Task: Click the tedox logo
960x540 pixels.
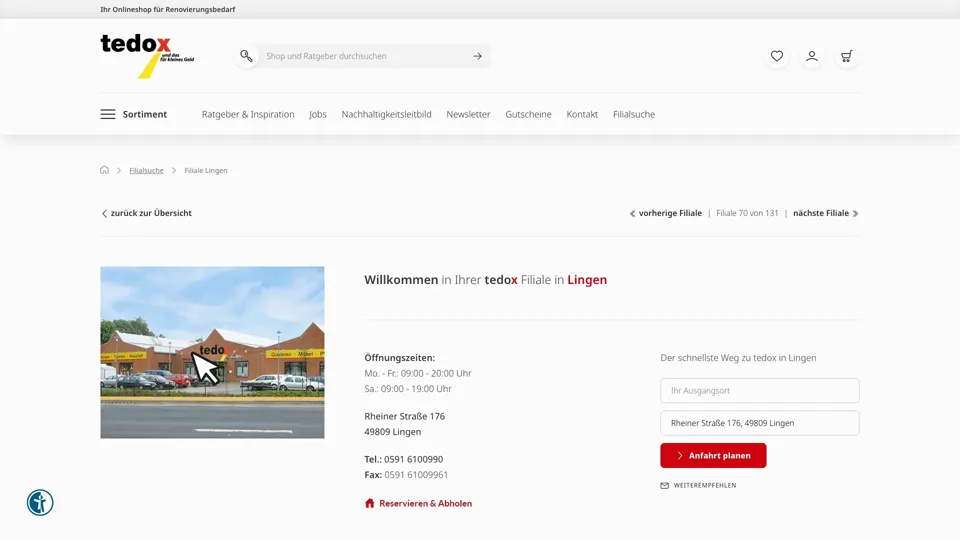Action: pyautogui.click(x=147, y=56)
